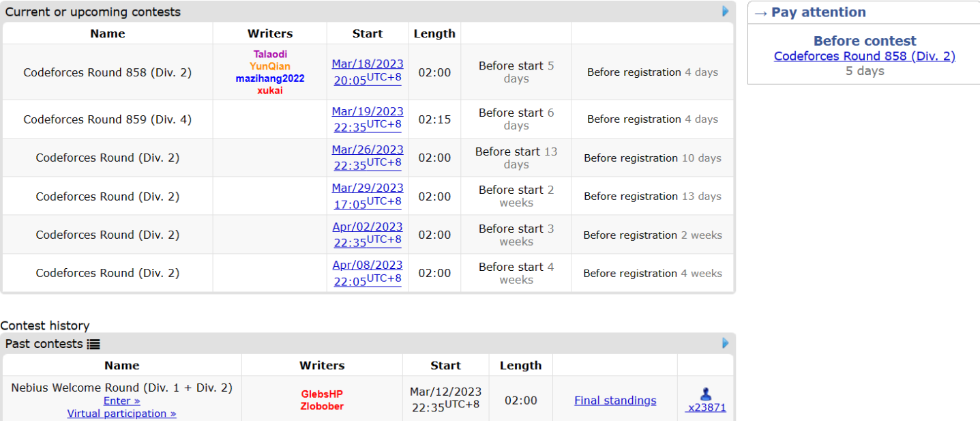
Task: Open Codeforces Round 858 link in sidebar
Action: coord(864,56)
